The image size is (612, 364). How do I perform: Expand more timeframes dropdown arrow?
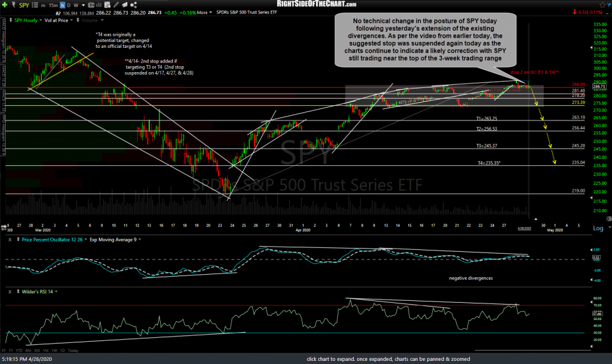(x=82, y=6)
